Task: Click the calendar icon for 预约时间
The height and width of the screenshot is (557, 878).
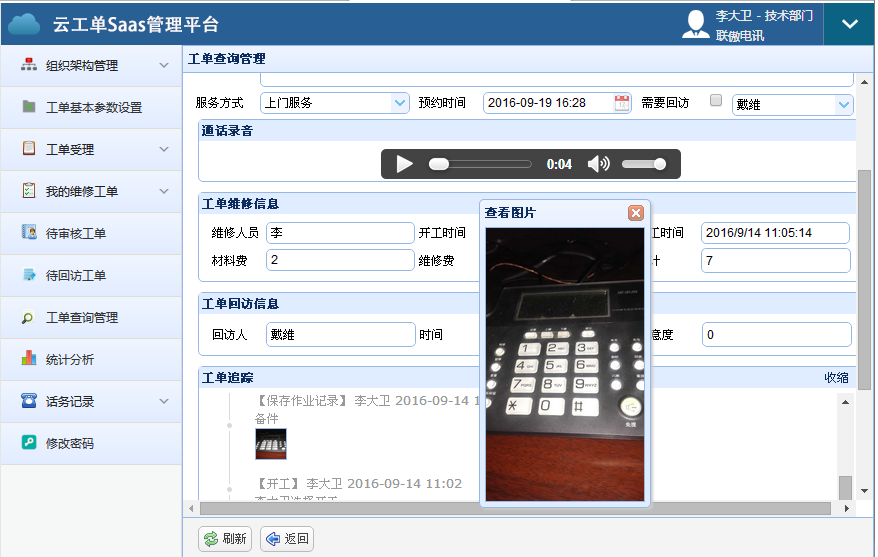Action: click(622, 103)
